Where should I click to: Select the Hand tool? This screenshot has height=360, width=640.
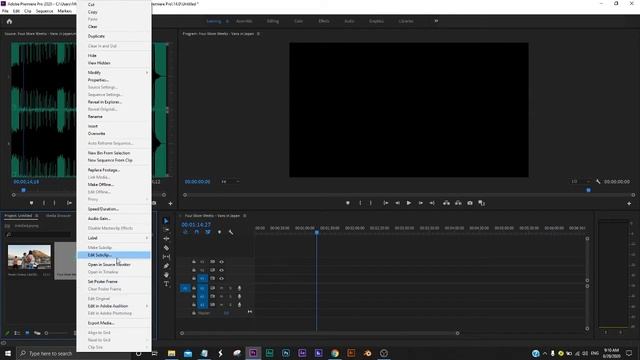pos(166,275)
